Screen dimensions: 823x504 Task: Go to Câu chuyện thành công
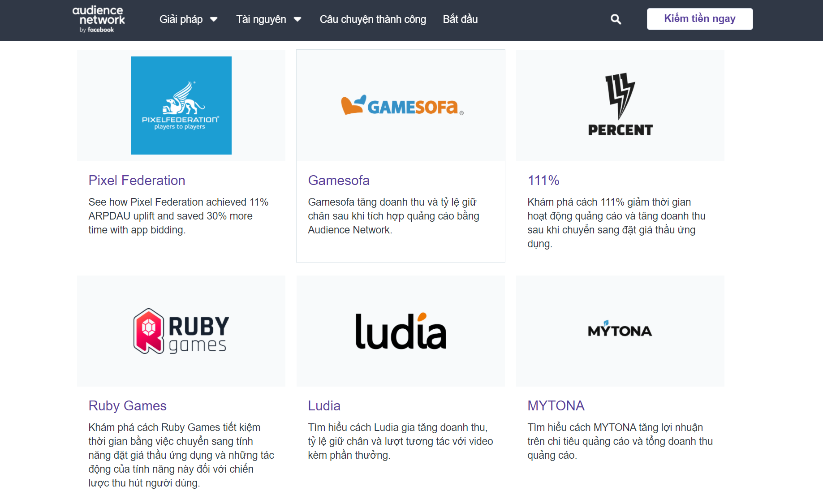coord(373,19)
